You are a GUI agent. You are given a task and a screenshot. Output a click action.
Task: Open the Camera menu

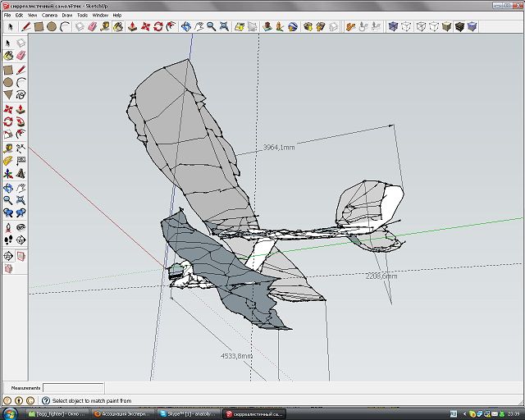tap(49, 15)
